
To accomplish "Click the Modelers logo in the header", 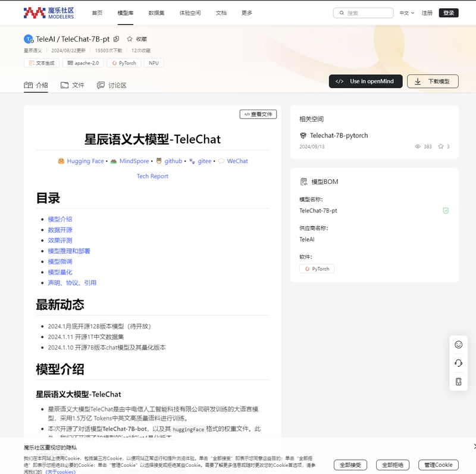I will tap(49, 13).
